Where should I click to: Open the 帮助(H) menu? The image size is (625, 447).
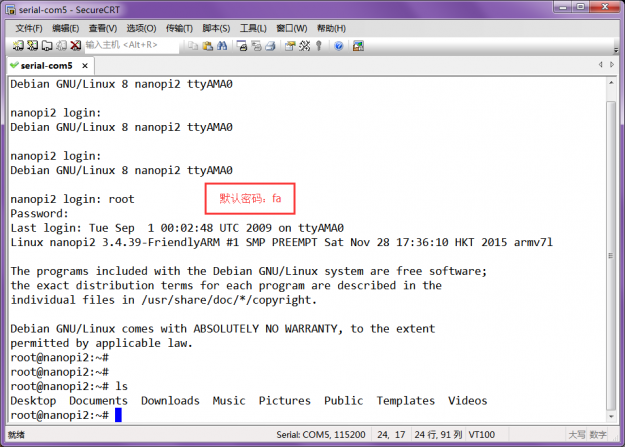coord(331,28)
